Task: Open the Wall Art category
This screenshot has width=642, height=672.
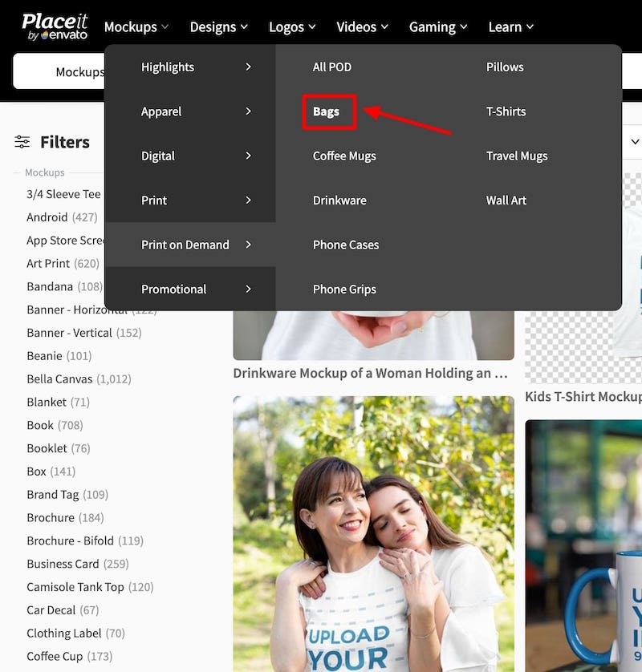Action: pos(506,200)
